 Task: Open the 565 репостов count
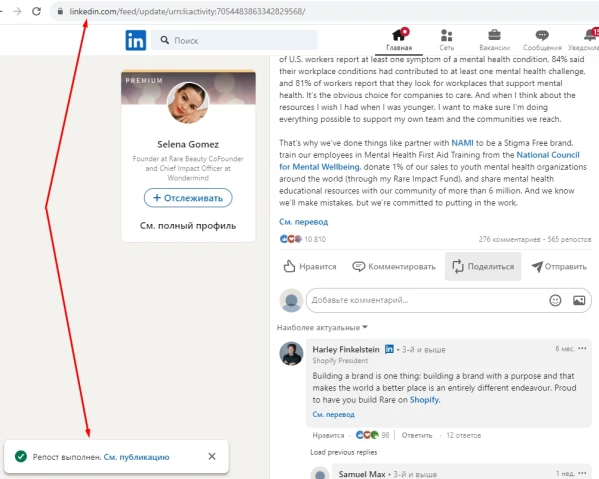[x=569, y=239]
